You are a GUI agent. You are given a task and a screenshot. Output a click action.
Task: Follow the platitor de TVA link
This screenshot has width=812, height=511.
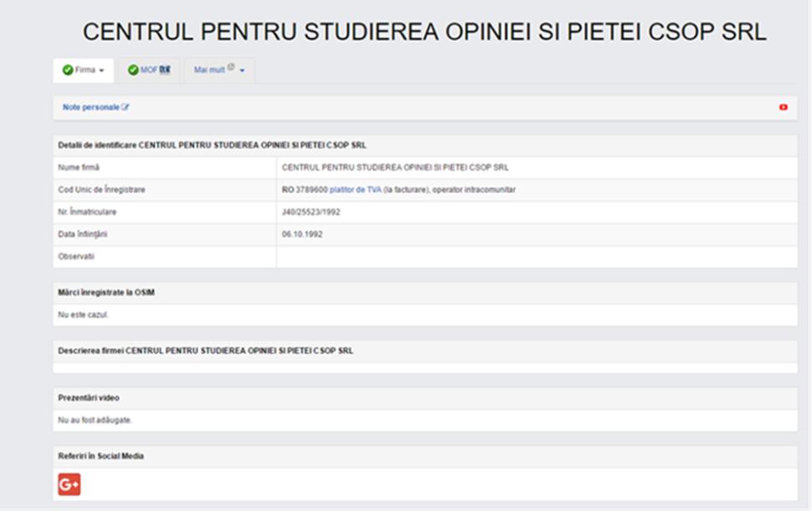(x=356, y=190)
